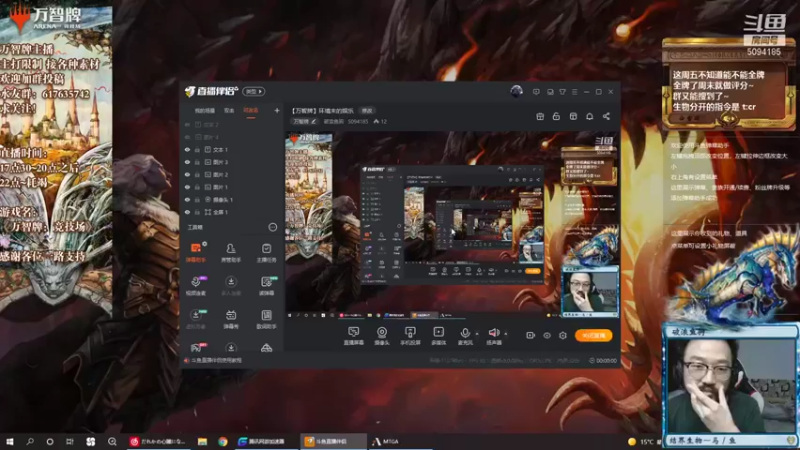Image resolution: width=800 pixels, height=450 pixels.
Task: Open the mode switch pill beside the logo
Action: pos(254,92)
